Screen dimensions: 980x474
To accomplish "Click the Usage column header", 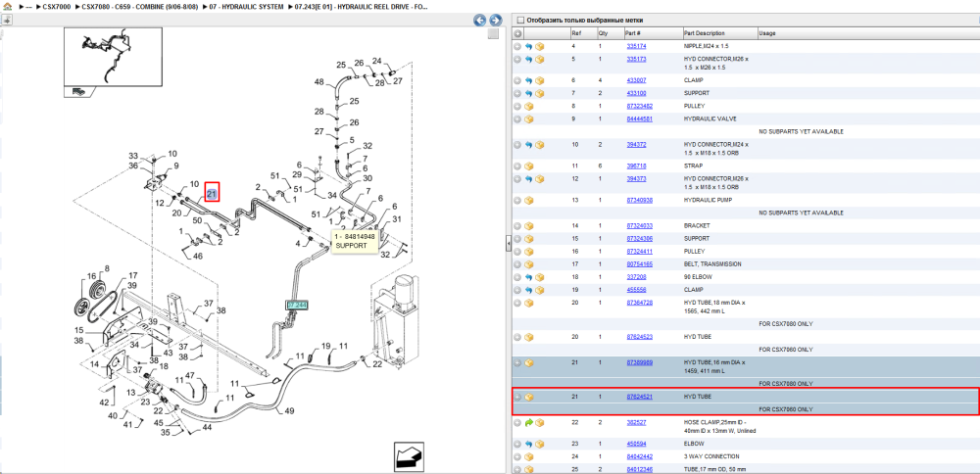I will coord(767,33).
